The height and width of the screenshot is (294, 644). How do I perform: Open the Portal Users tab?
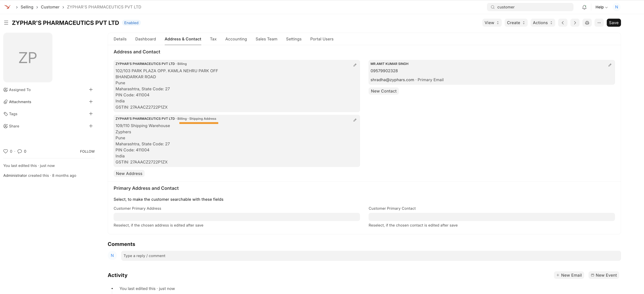tap(322, 39)
